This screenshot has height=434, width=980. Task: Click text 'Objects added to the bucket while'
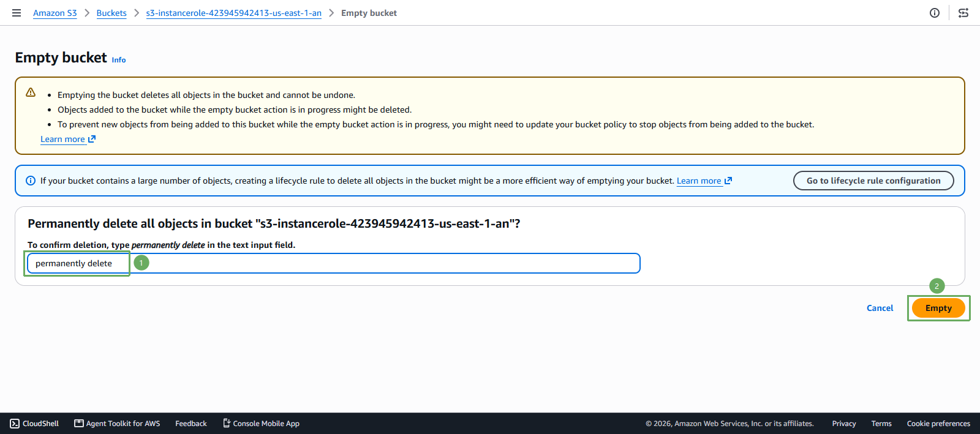(x=235, y=110)
